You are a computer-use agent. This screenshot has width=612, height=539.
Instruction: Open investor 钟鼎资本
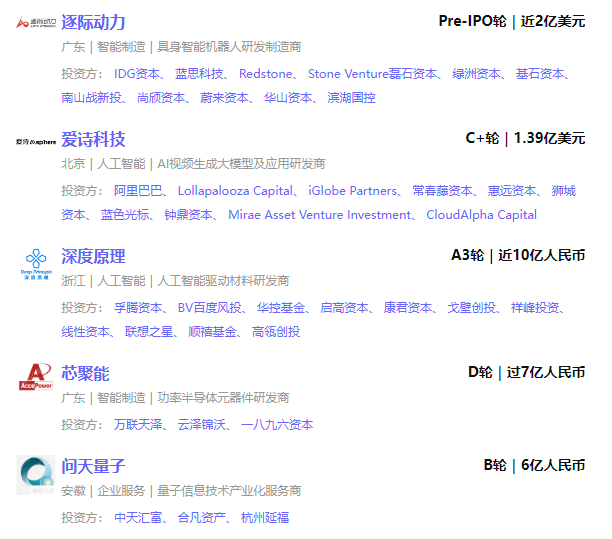coord(188,215)
